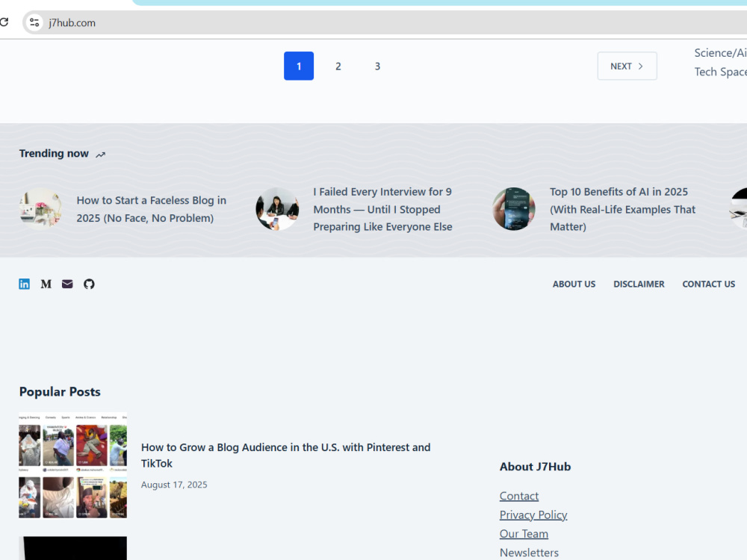The image size is (747, 560).
Task: Open the Science/AI category link
Action: (x=720, y=53)
